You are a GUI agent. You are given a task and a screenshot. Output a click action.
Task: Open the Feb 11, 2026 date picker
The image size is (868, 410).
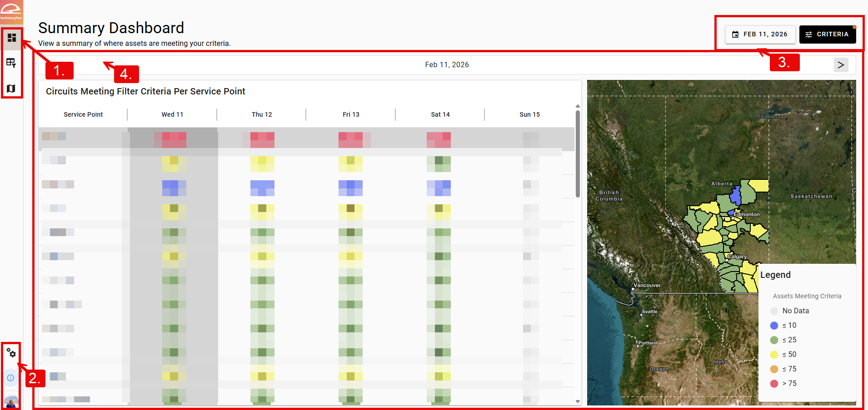[760, 35]
